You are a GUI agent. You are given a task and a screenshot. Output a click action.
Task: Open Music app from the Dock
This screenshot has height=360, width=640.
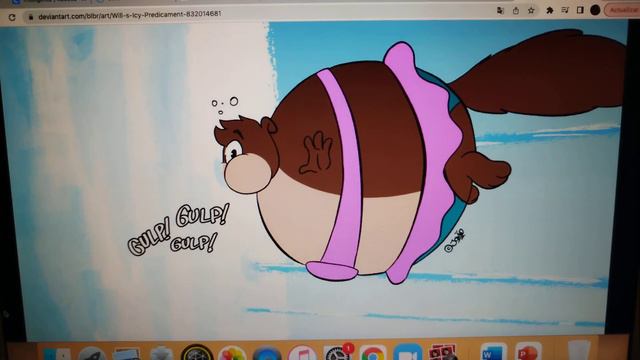tap(302, 353)
